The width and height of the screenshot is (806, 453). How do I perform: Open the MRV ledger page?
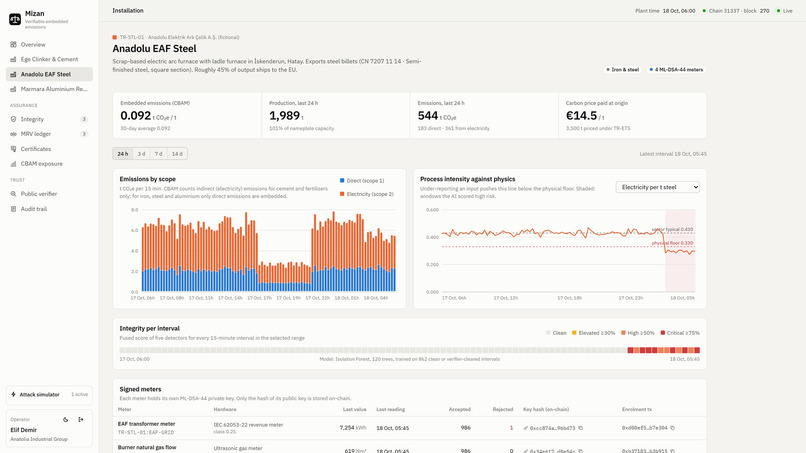click(x=49, y=134)
